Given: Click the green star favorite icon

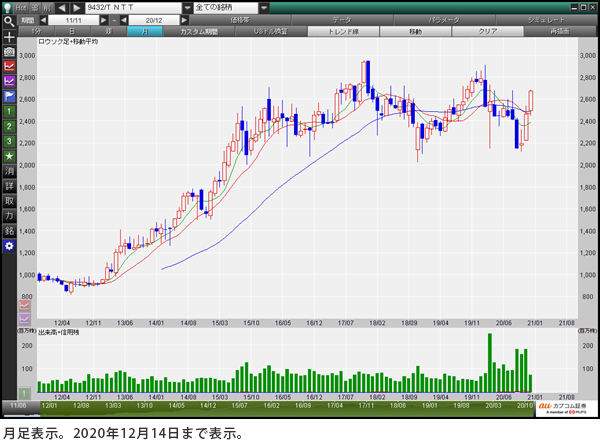Looking at the screenshot, I should tap(9, 156).
